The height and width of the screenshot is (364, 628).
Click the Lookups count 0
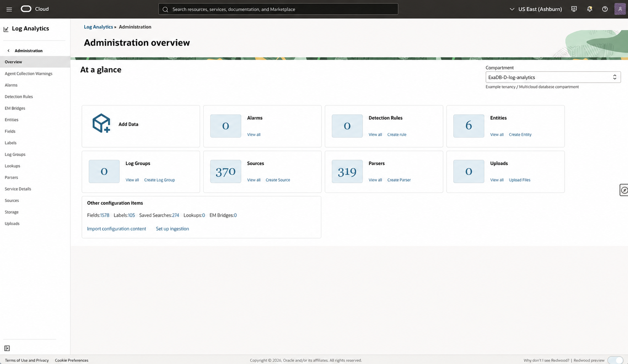click(204, 215)
